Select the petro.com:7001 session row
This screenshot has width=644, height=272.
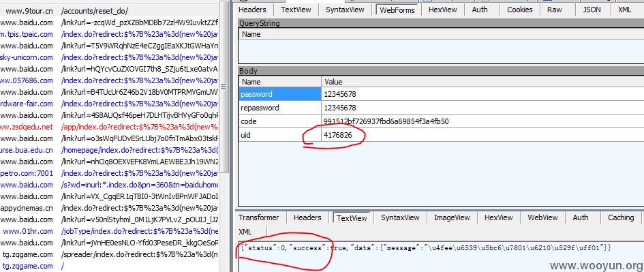click(109, 173)
